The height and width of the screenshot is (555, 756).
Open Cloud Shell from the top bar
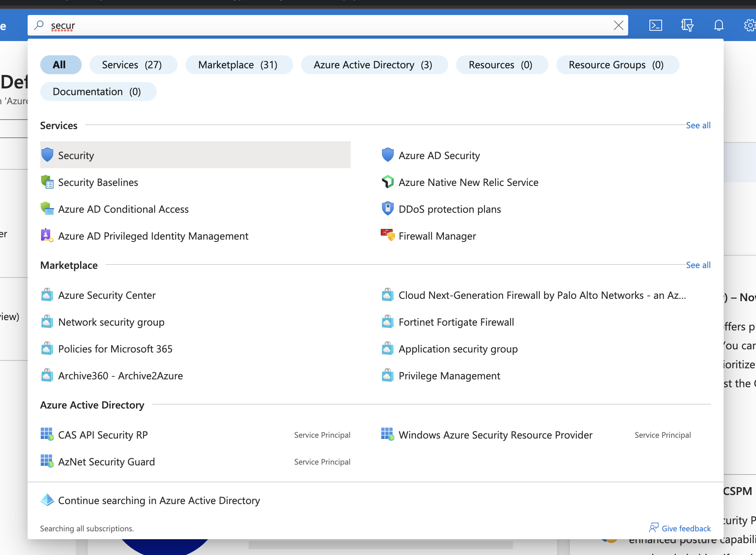(655, 26)
